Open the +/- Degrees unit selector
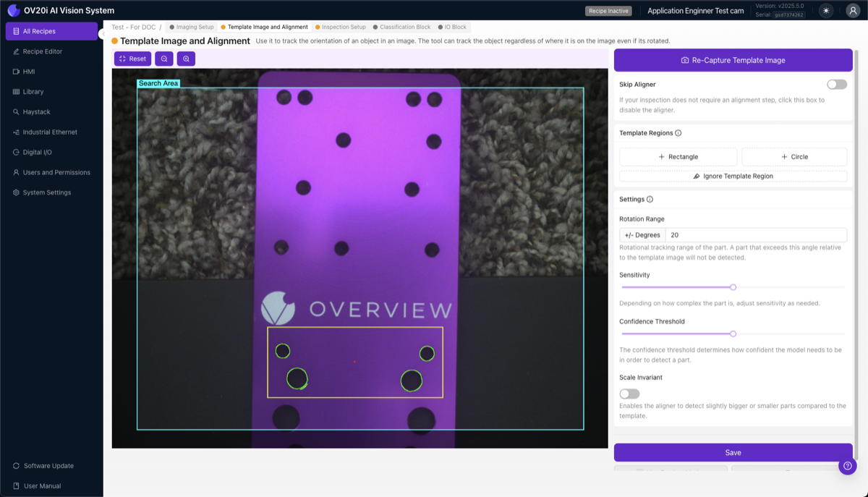The width and height of the screenshot is (868, 497). coord(642,234)
